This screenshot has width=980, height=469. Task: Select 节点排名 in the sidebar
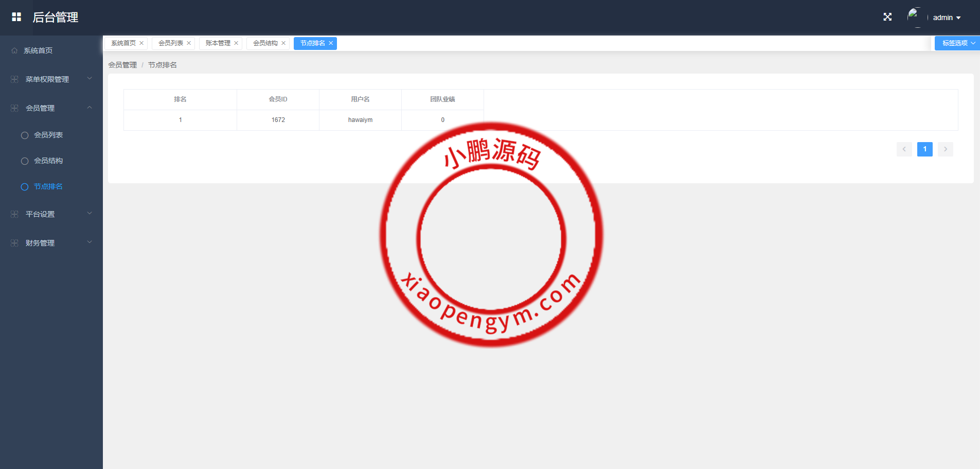point(48,186)
